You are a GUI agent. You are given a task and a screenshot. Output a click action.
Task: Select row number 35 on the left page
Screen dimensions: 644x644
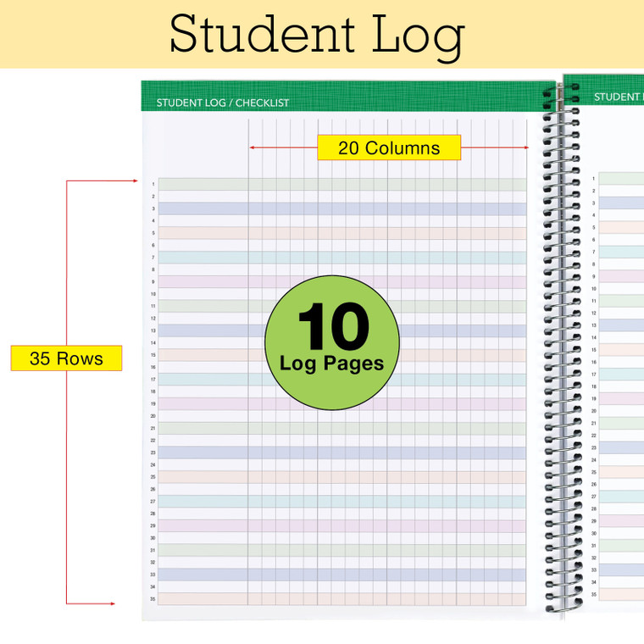click(x=153, y=599)
